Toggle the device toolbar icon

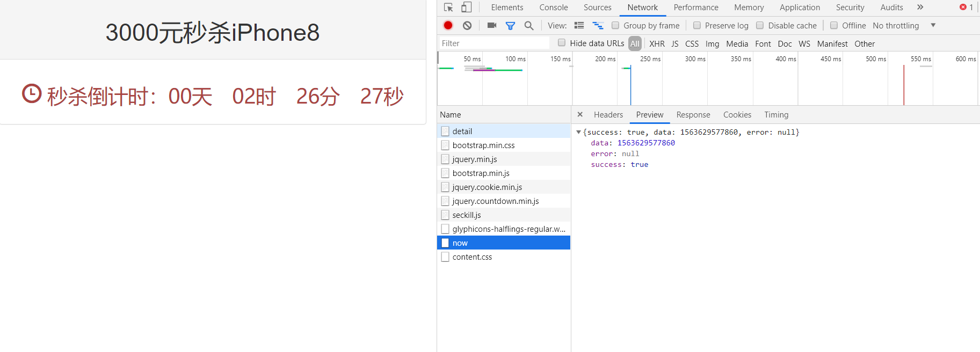pyautogui.click(x=467, y=8)
